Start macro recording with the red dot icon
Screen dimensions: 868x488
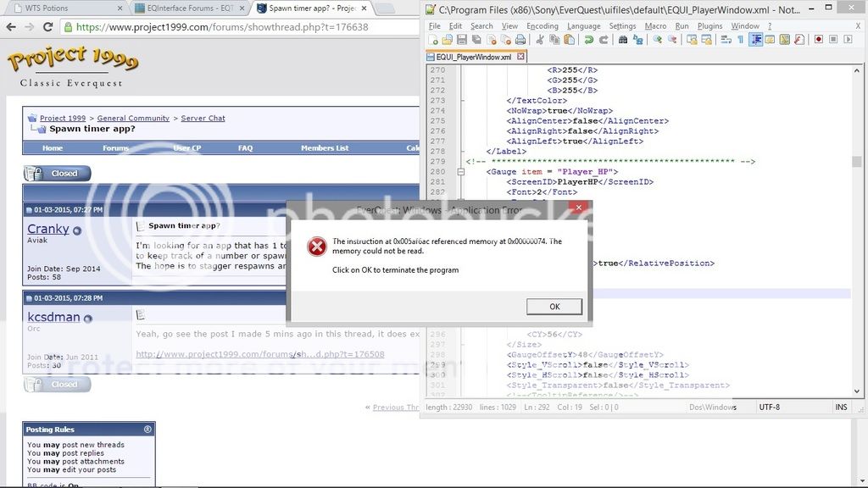[x=819, y=40]
